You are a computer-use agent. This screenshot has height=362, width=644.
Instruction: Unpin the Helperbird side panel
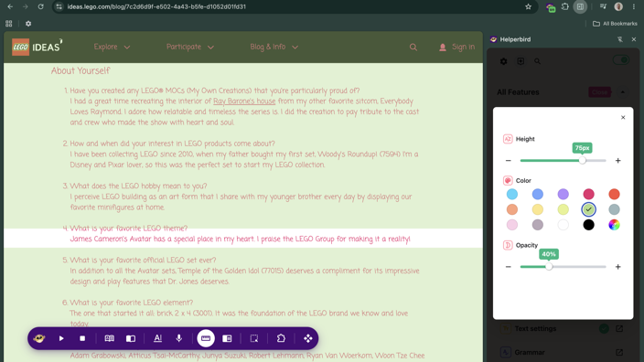(620, 39)
